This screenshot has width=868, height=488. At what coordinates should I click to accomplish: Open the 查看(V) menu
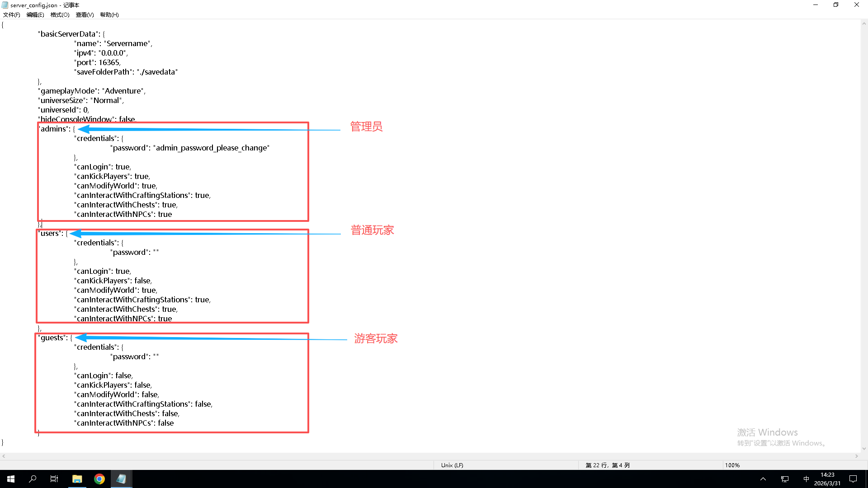85,15
